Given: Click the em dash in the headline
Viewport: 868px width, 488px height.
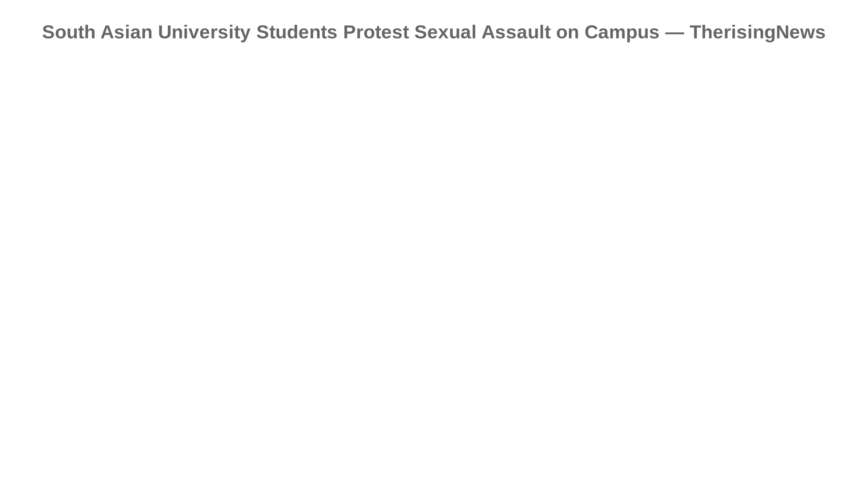Looking at the screenshot, I should pos(674,33).
